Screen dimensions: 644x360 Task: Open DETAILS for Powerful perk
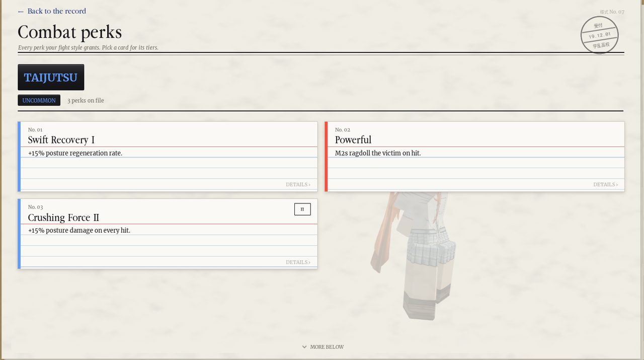[605, 185]
